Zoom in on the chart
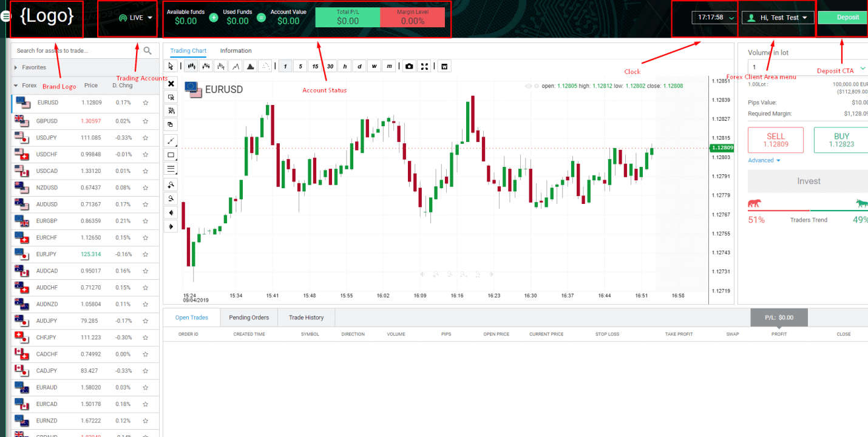This screenshot has height=437, width=868. (171, 185)
